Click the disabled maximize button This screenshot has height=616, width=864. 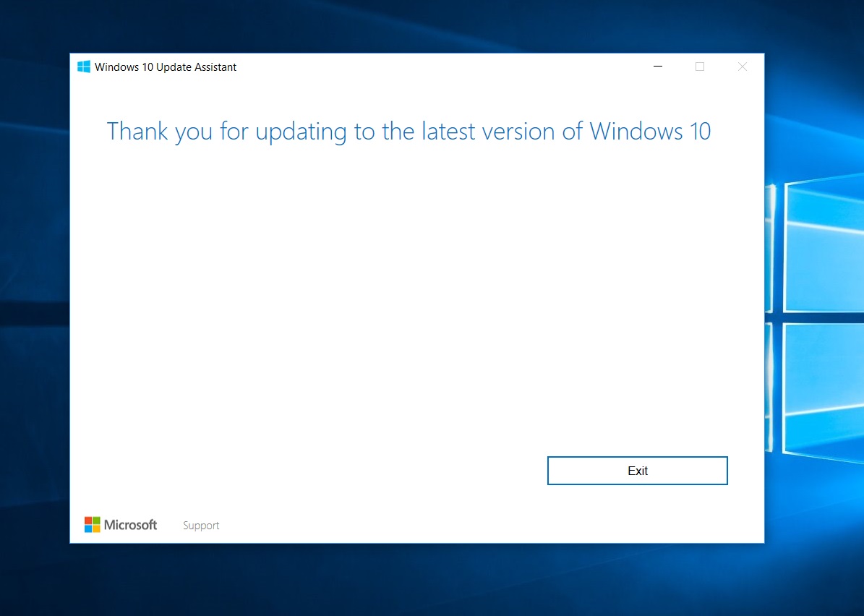700,67
